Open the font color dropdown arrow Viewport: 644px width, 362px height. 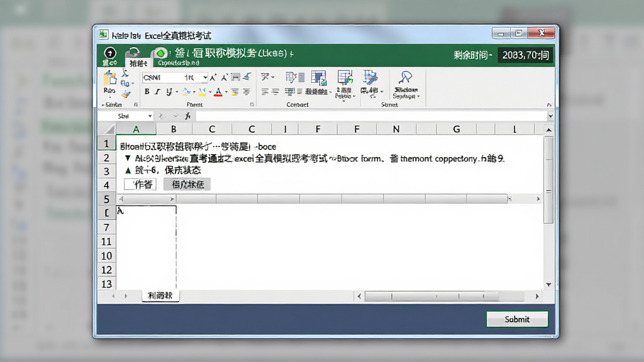pyautogui.click(x=226, y=92)
